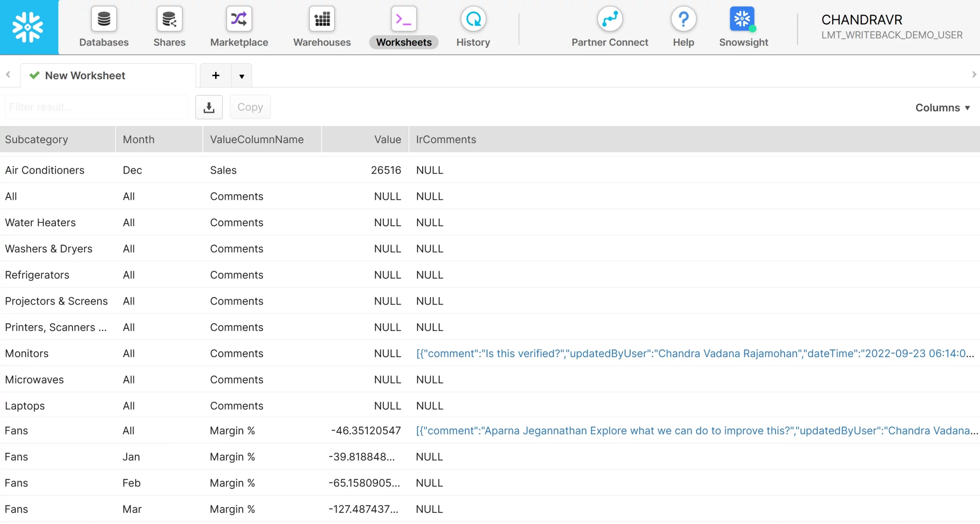The image size is (980, 524).
Task: Sort by Month column header
Action: pos(159,139)
